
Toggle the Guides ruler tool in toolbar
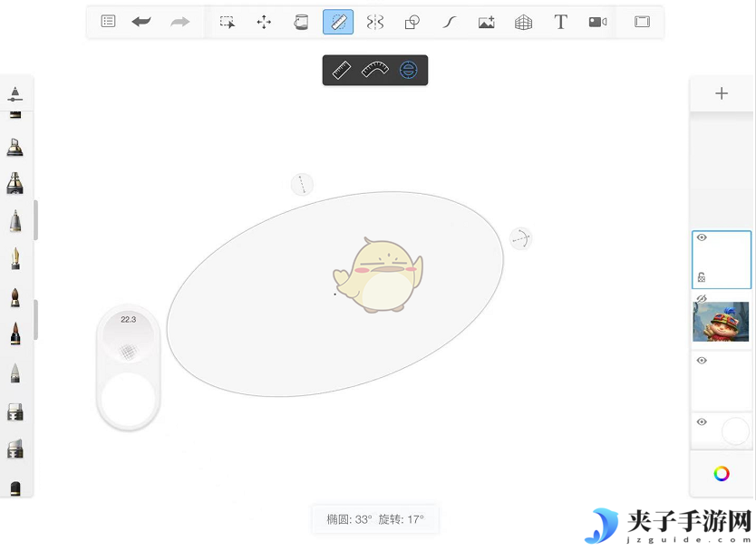tap(338, 22)
